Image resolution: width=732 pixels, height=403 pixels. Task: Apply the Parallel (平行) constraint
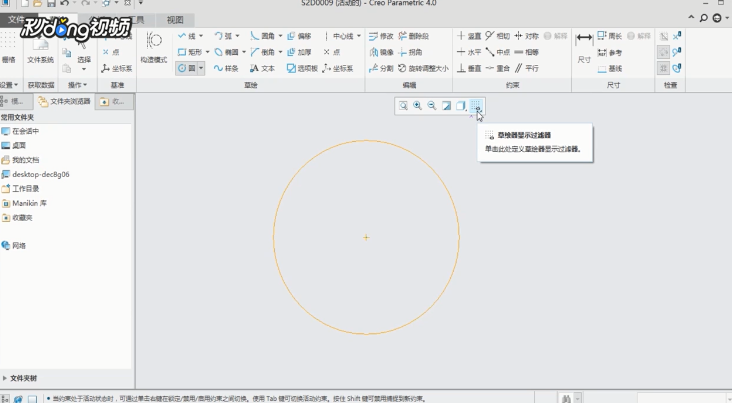click(x=527, y=68)
